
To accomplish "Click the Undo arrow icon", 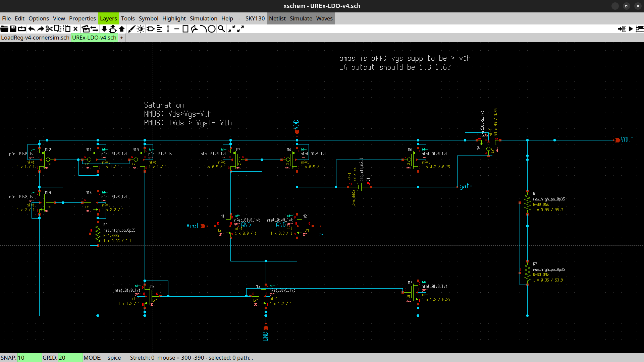I will pos(32,29).
